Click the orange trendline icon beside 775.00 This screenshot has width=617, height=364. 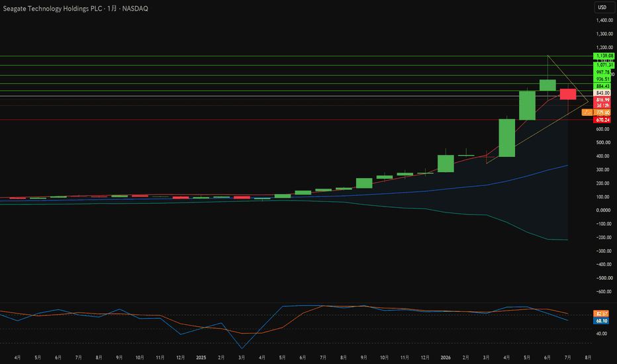587,113
